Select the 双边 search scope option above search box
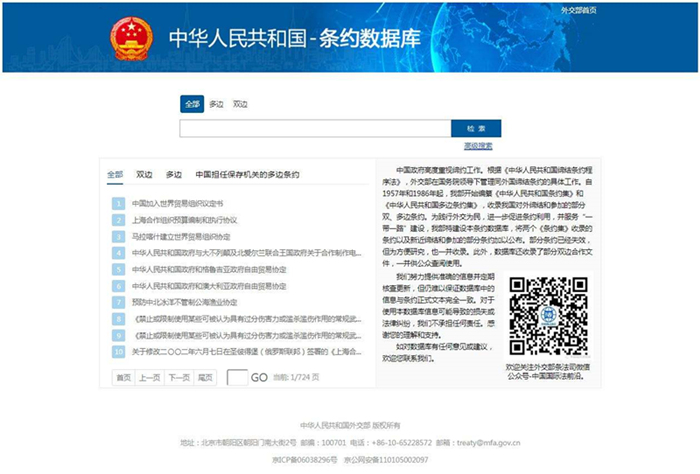The height and width of the screenshot is (474, 700). [240, 104]
